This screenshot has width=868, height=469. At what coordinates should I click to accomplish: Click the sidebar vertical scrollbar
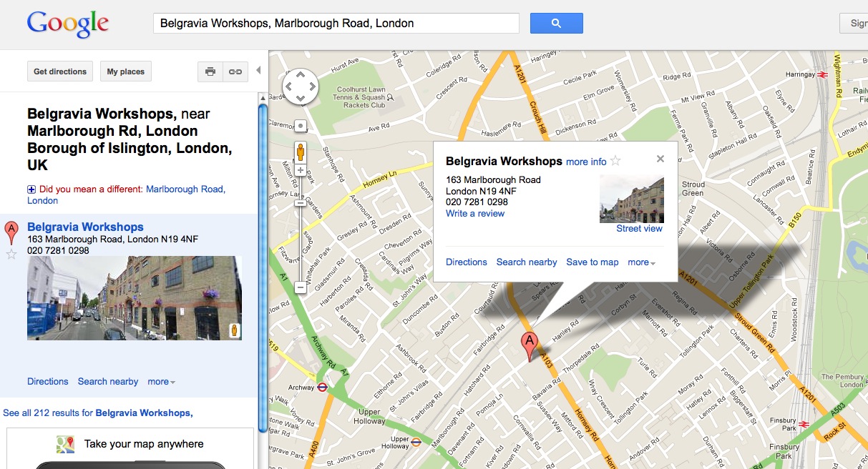pos(263,268)
